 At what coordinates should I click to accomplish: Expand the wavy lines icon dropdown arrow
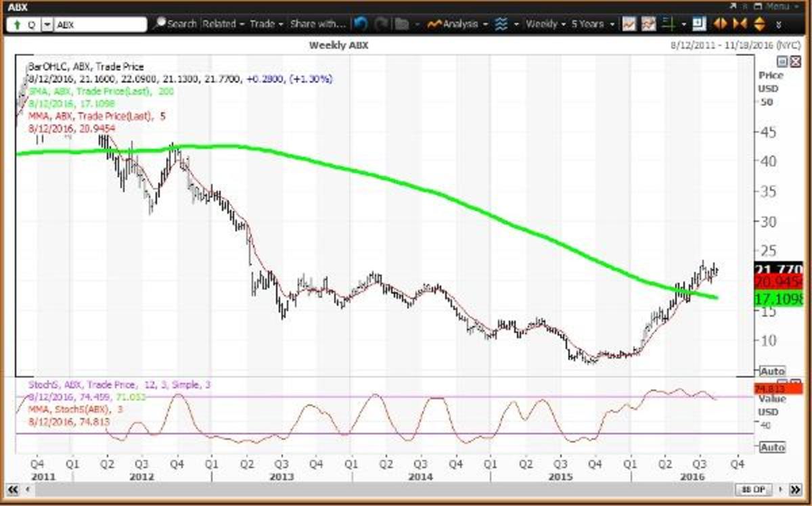click(516, 24)
